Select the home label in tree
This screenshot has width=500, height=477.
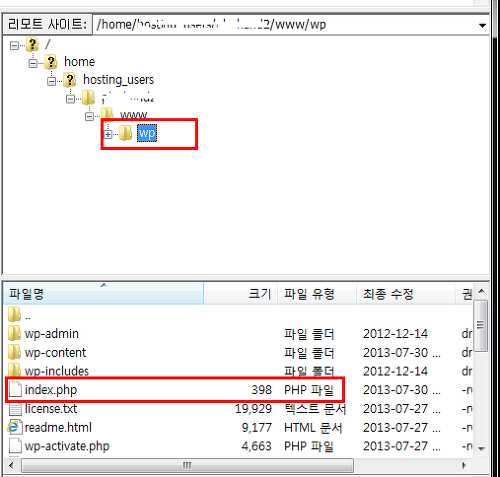(x=79, y=62)
